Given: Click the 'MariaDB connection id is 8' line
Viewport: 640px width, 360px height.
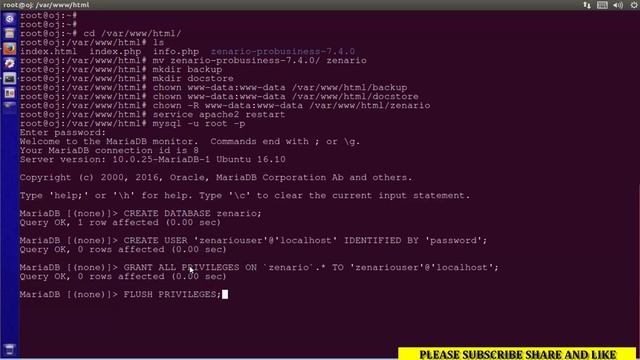Looking at the screenshot, I should (x=109, y=150).
